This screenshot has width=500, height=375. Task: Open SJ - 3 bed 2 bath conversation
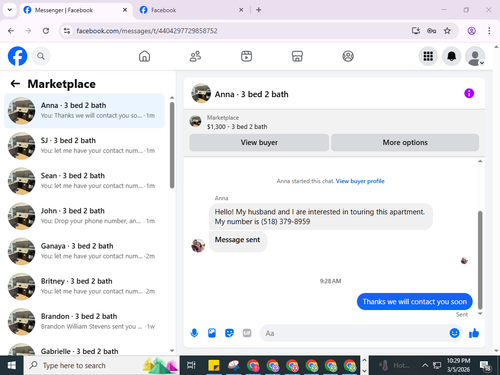point(84,146)
